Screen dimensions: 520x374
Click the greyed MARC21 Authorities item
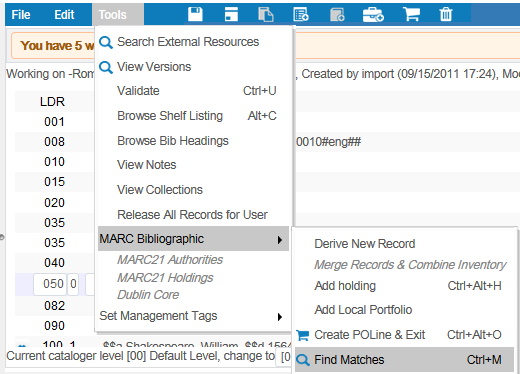[170, 260]
